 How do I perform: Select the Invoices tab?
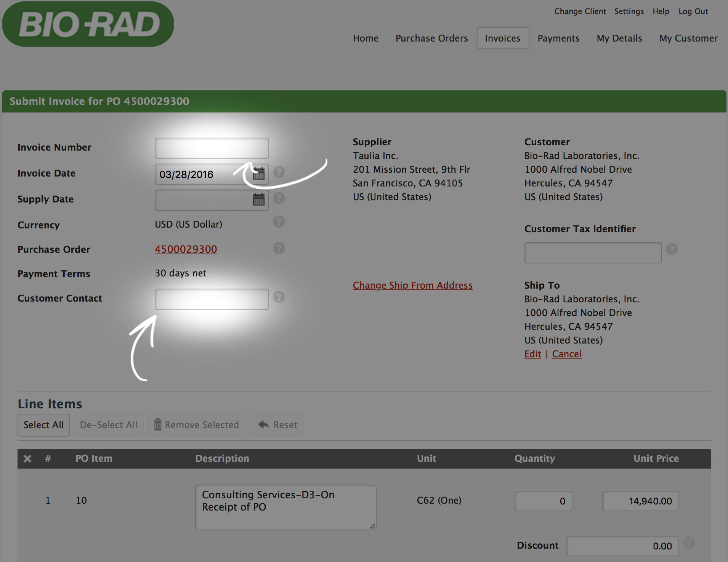[x=503, y=38]
